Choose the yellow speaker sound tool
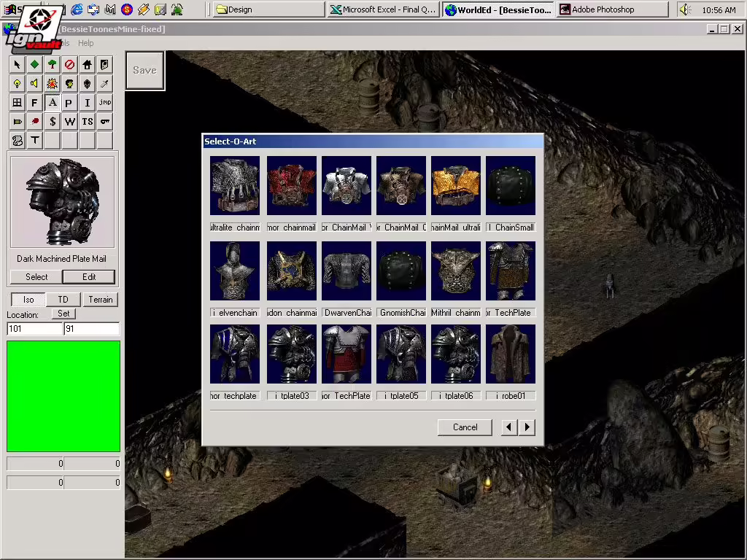 point(35,84)
